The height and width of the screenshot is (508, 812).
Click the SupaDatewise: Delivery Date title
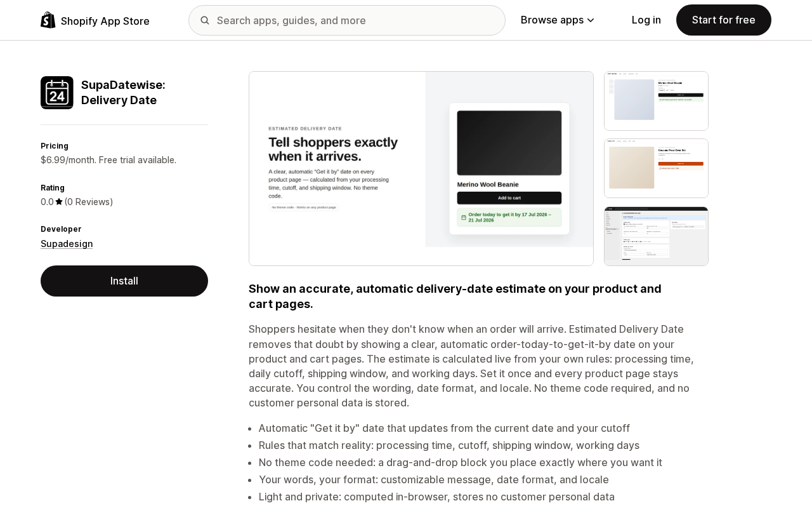[123, 93]
